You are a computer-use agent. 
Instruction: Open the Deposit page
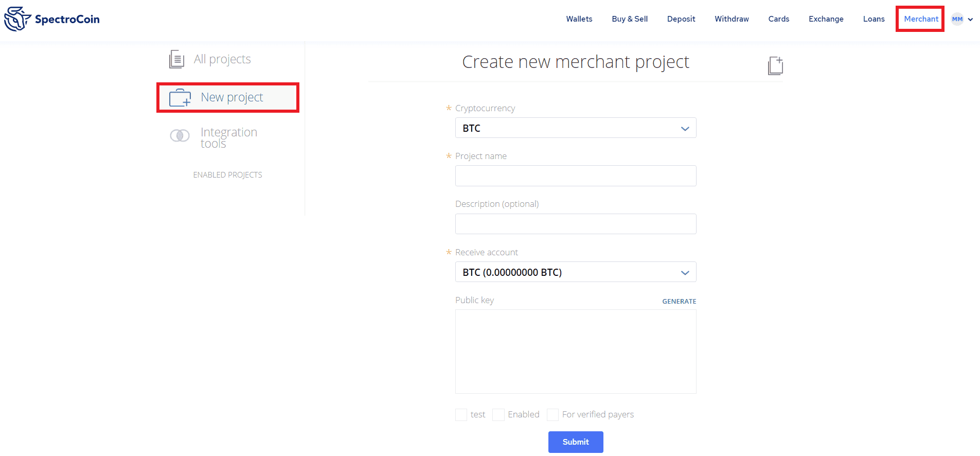click(681, 19)
